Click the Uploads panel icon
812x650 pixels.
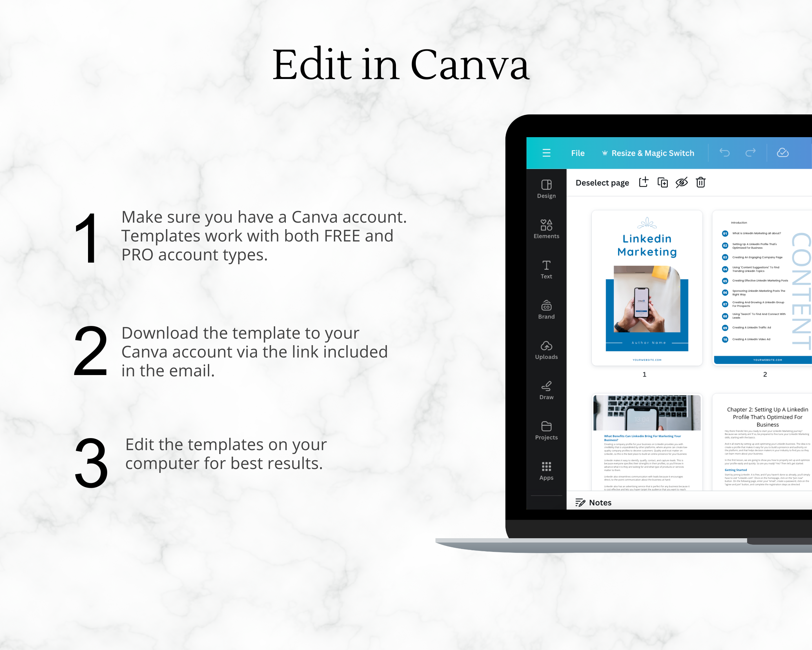[x=546, y=348]
